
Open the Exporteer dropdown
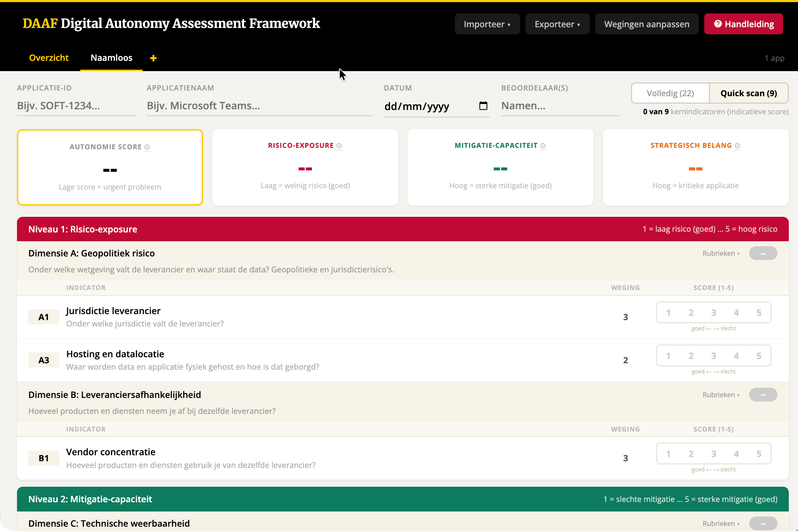[x=557, y=24]
